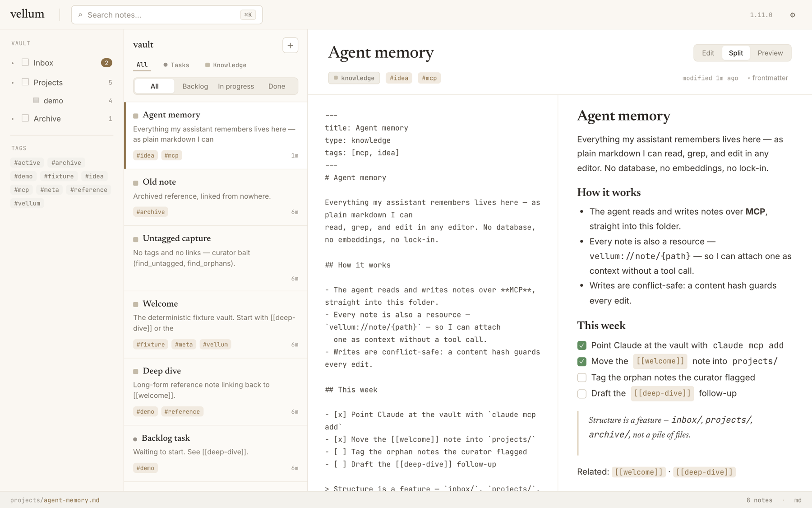Uncheck the Move the welcome note task
Image resolution: width=812 pixels, height=508 pixels.
pyautogui.click(x=582, y=362)
